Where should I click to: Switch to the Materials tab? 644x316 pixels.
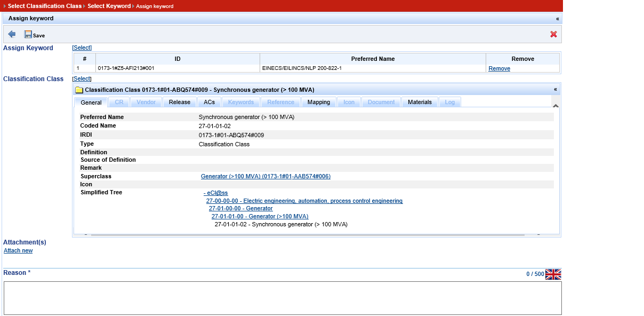pos(420,102)
